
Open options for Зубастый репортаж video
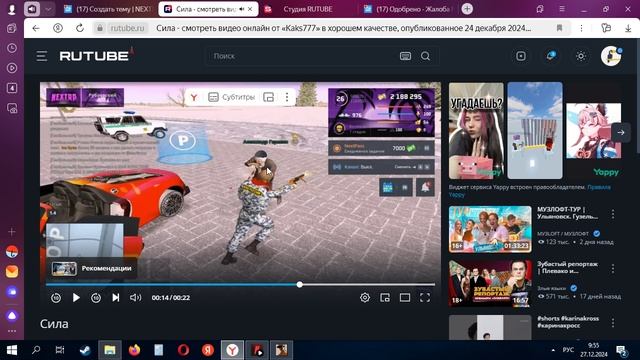tap(613, 269)
